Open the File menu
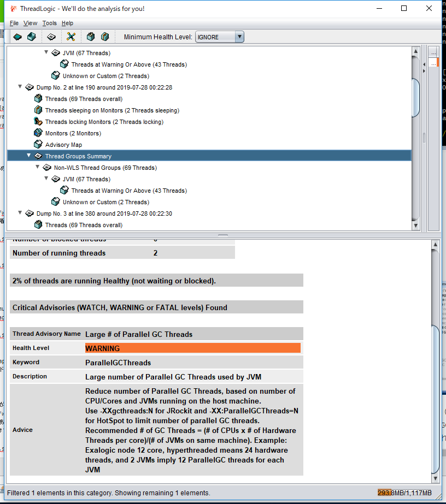The image size is (446, 504). pyautogui.click(x=14, y=23)
